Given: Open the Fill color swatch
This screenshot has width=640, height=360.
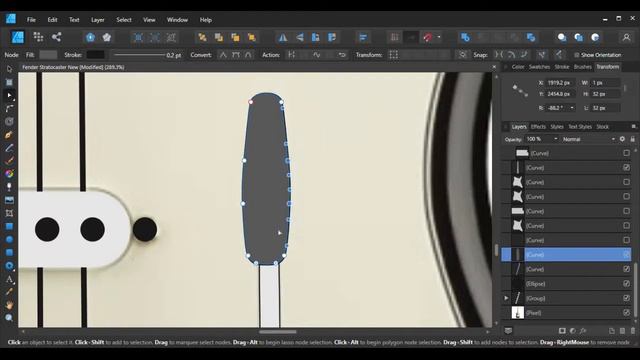Looking at the screenshot, I should tap(48, 55).
